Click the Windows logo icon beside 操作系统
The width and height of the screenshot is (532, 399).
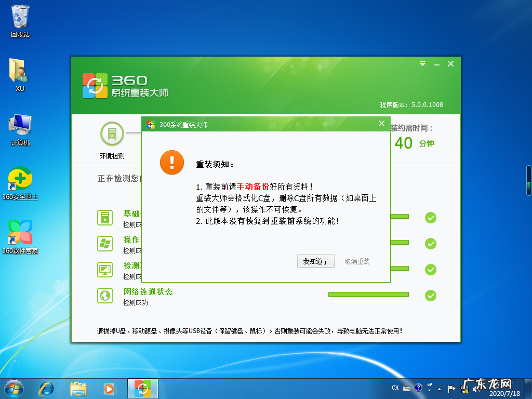pos(105,243)
